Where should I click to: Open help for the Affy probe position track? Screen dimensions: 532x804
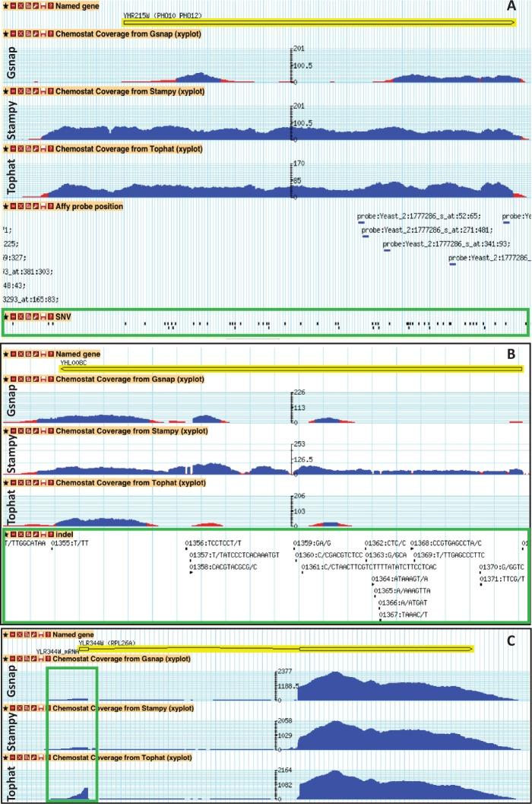pos(51,206)
